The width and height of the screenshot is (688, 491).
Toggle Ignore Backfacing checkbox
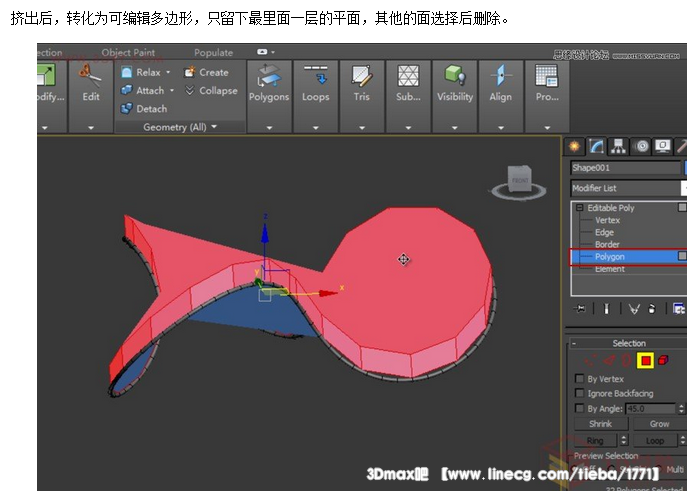tap(580, 394)
